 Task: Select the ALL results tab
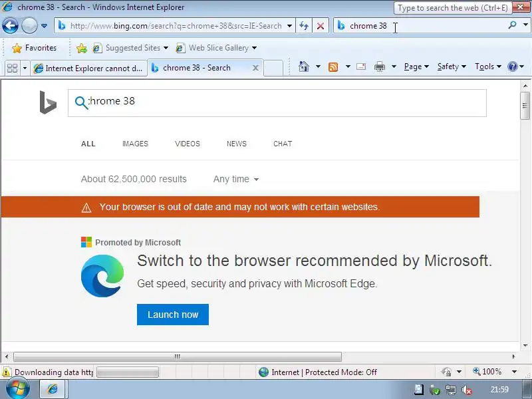tap(88, 144)
